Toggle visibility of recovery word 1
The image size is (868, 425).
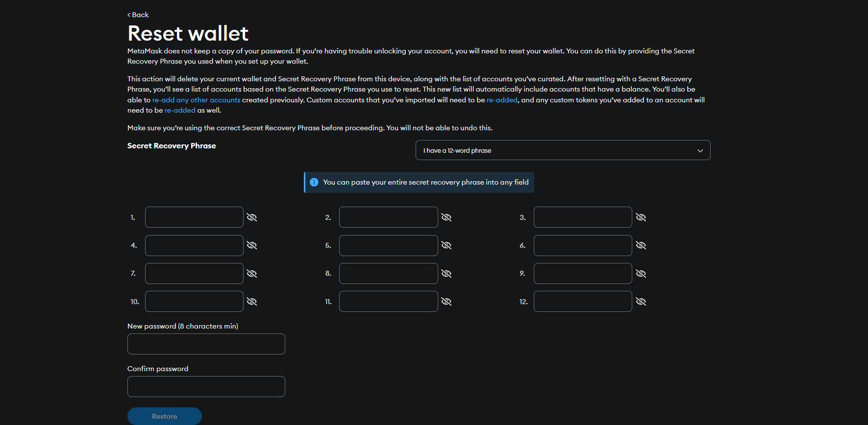pyautogui.click(x=252, y=217)
